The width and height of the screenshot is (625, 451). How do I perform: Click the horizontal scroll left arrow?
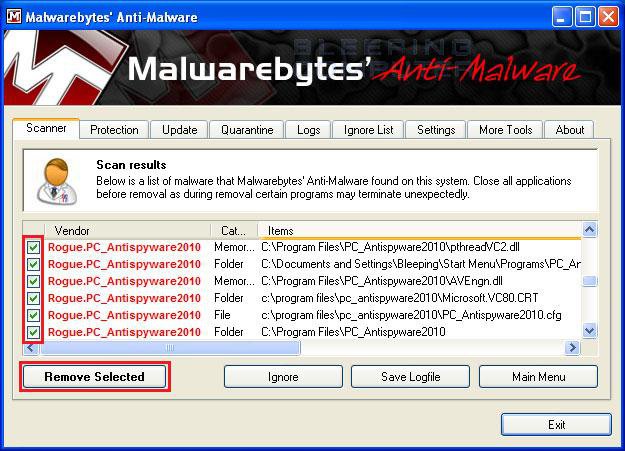[x=31, y=348]
